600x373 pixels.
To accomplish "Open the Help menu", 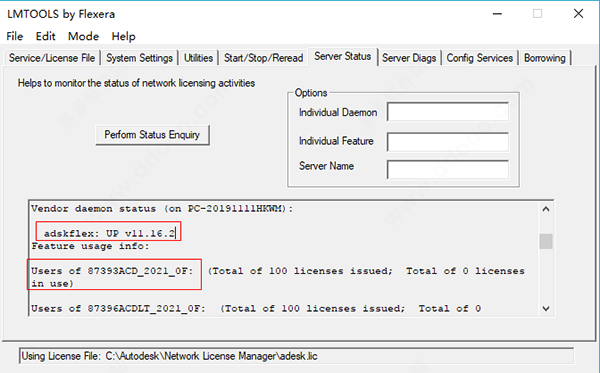I will (x=123, y=36).
